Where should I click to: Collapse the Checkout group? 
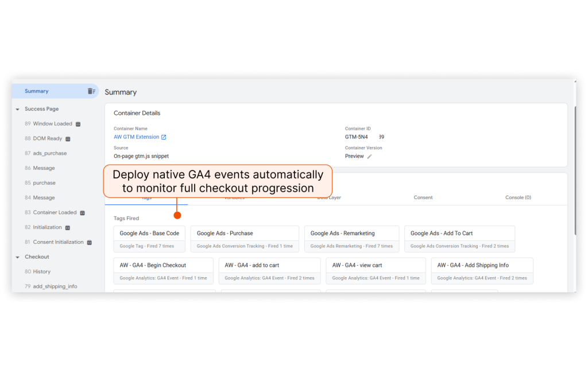[x=18, y=257]
